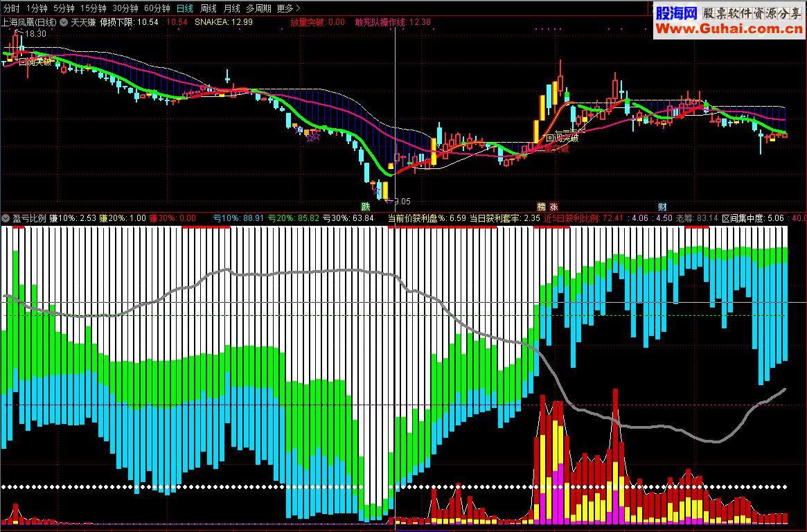Open the 盈亏比例 indicator dropdown arrow
The height and width of the screenshot is (532, 807).
click(x=6, y=218)
